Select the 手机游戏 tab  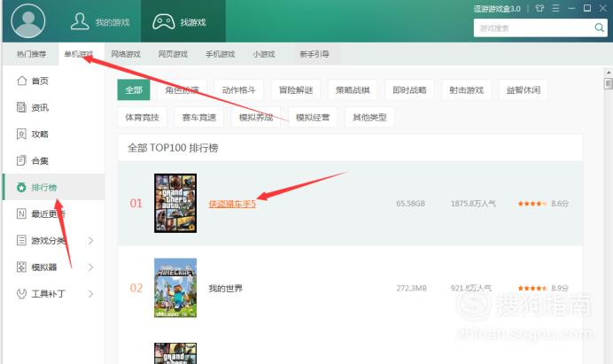click(220, 54)
